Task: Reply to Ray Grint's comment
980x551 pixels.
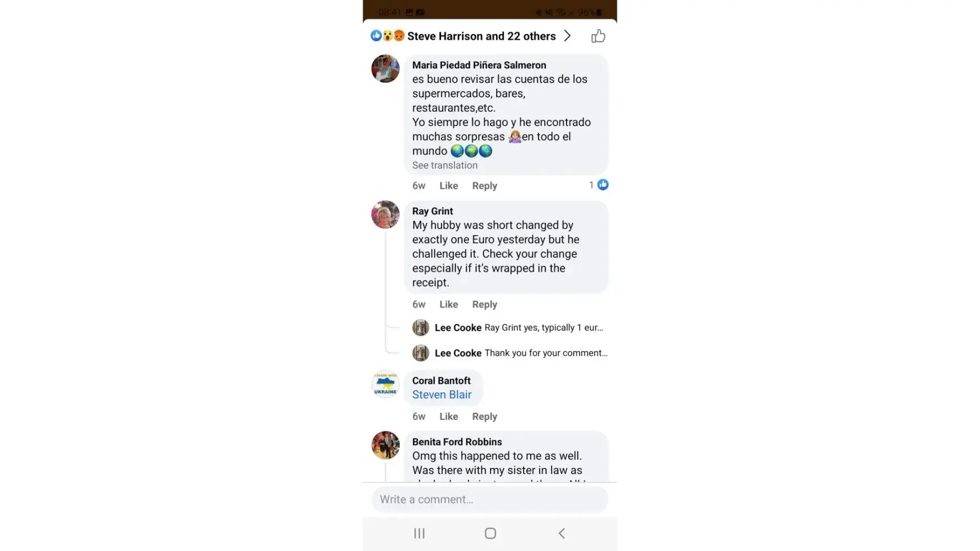Action: [484, 304]
